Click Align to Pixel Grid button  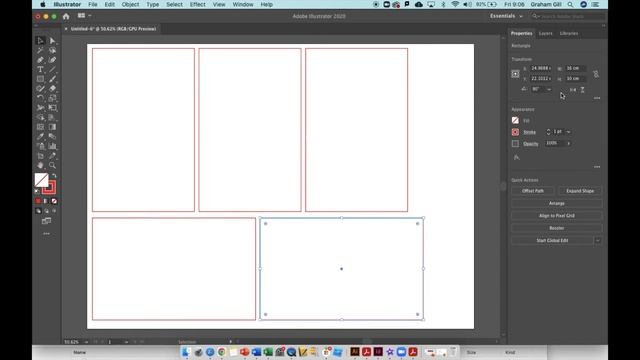coord(556,216)
